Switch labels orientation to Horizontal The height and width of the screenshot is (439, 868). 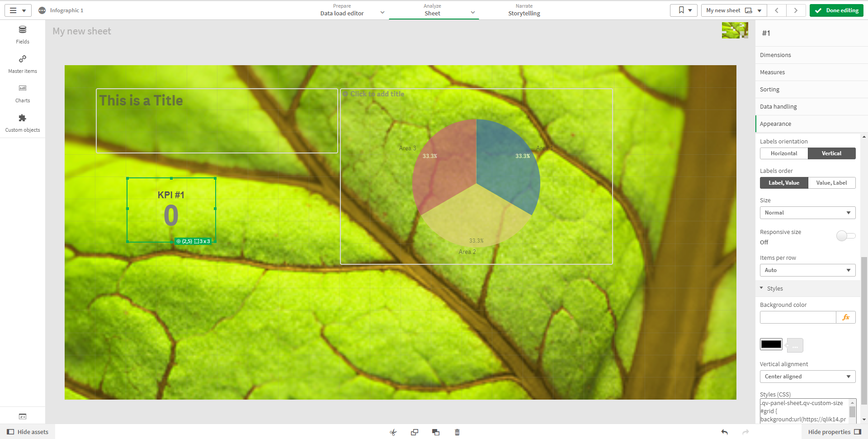pos(783,153)
